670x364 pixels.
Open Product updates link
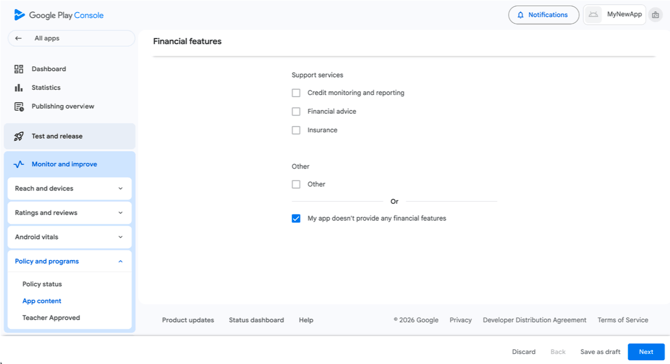[188, 320]
